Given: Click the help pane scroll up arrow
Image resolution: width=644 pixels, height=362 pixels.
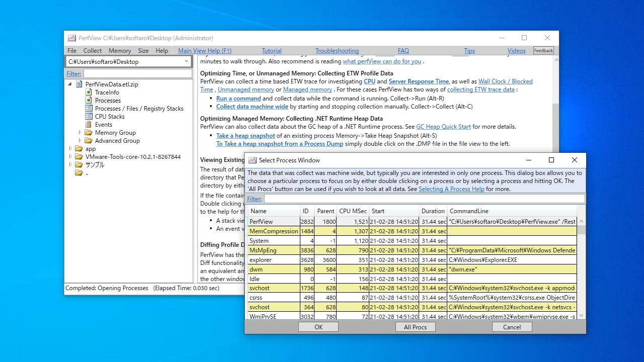Looking at the screenshot, I should click(x=555, y=60).
